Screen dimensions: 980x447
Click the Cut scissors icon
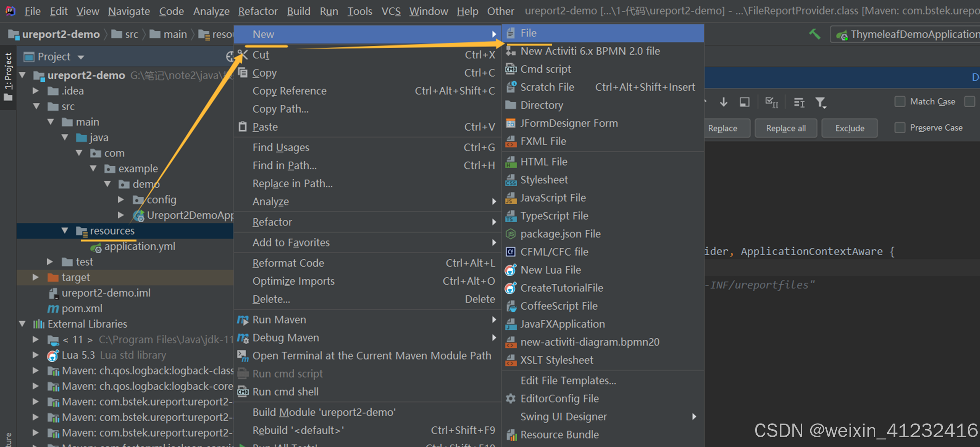(242, 55)
